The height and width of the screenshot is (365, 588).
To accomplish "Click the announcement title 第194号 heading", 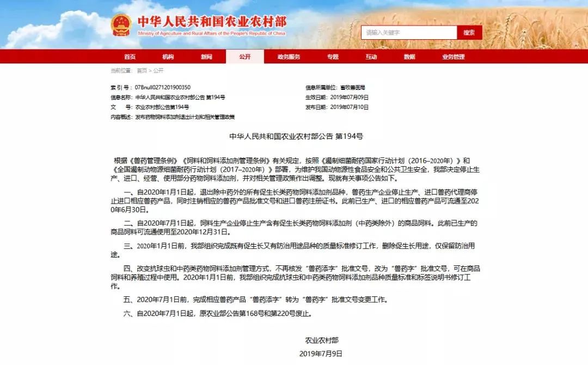I will pos(296,136).
